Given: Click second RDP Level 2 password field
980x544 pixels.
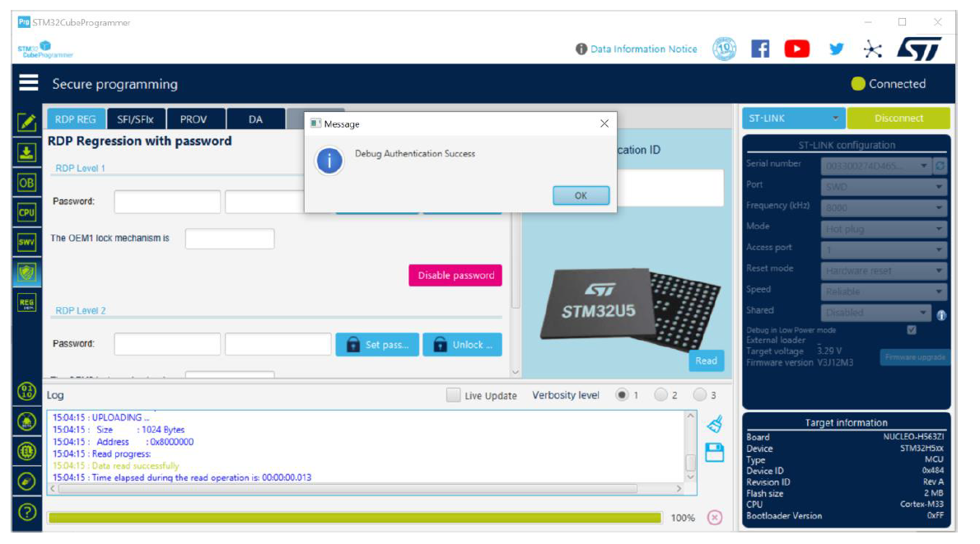Looking at the screenshot, I should (278, 344).
